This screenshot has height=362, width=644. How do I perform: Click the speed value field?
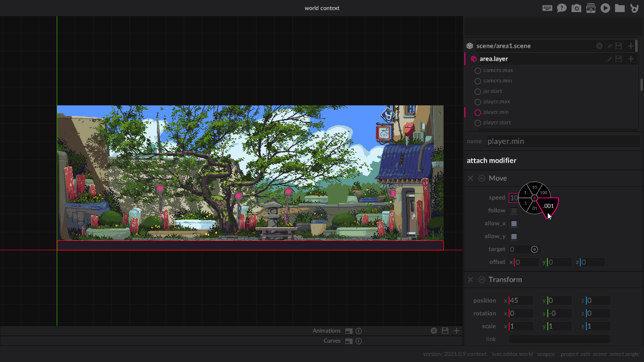click(514, 198)
